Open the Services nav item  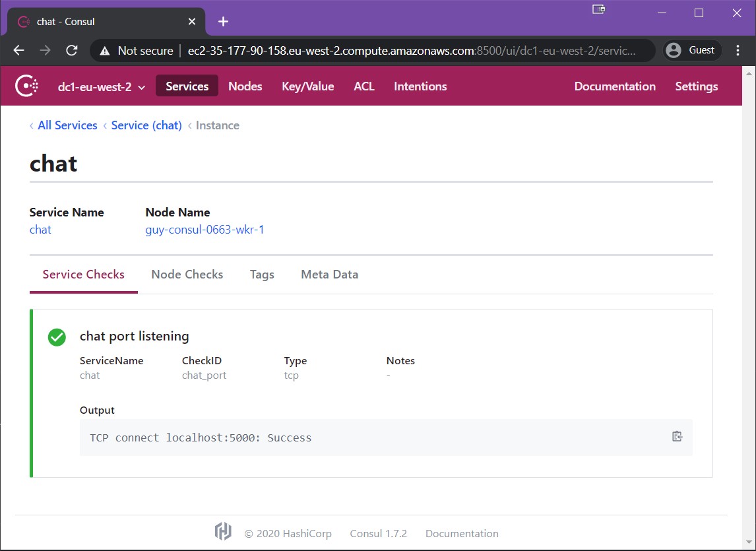(187, 86)
